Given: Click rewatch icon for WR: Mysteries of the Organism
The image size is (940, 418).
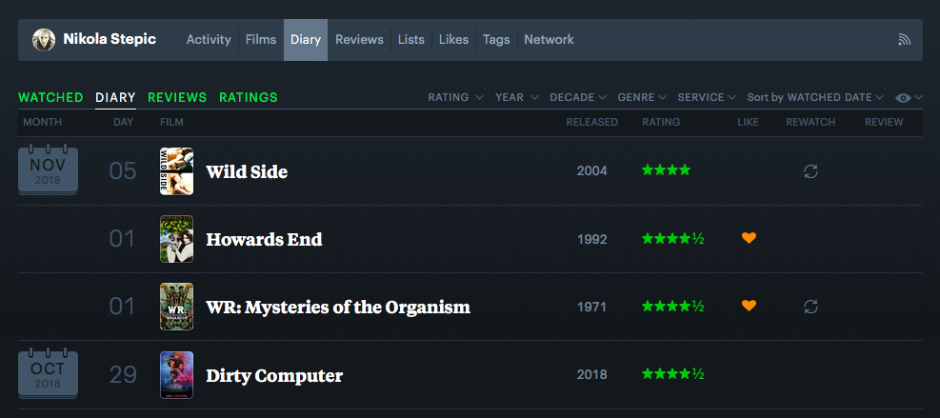Looking at the screenshot, I should 811,306.
